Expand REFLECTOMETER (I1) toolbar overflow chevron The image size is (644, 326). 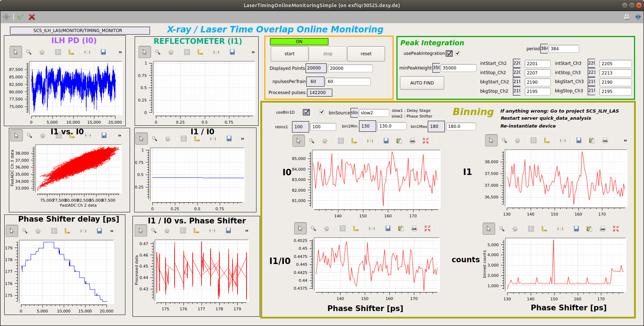[253, 52]
